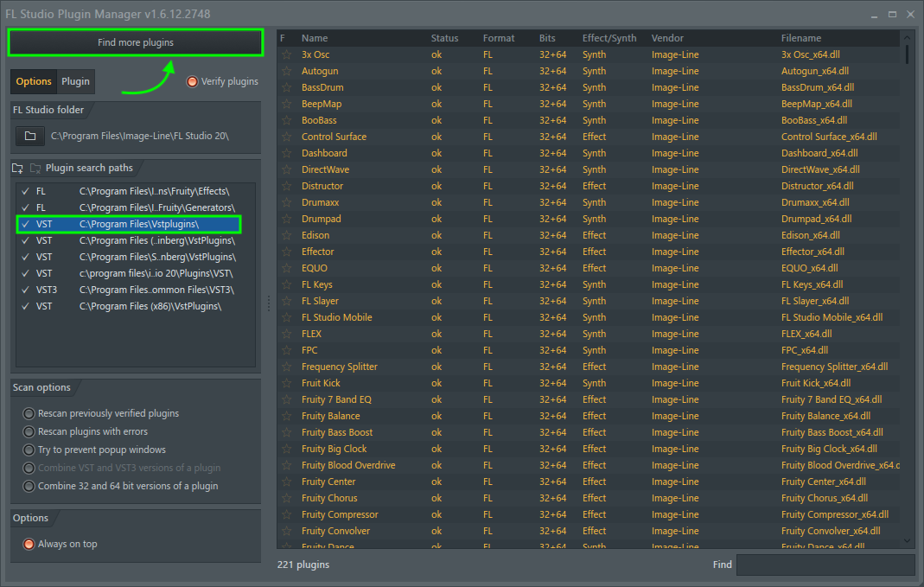Mark BassDrum as favorite with its star
This screenshot has width=924, height=587.
(286, 87)
